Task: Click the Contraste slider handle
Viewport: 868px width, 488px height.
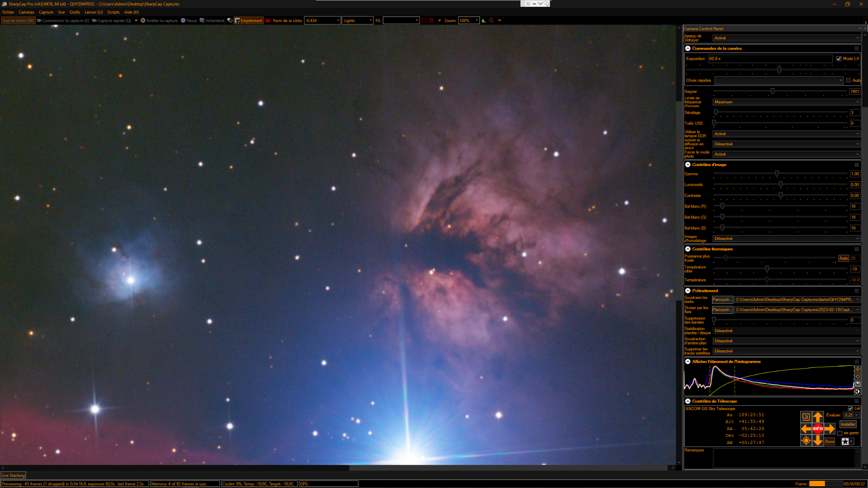Action: pyautogui.click(x=780, y=195)
